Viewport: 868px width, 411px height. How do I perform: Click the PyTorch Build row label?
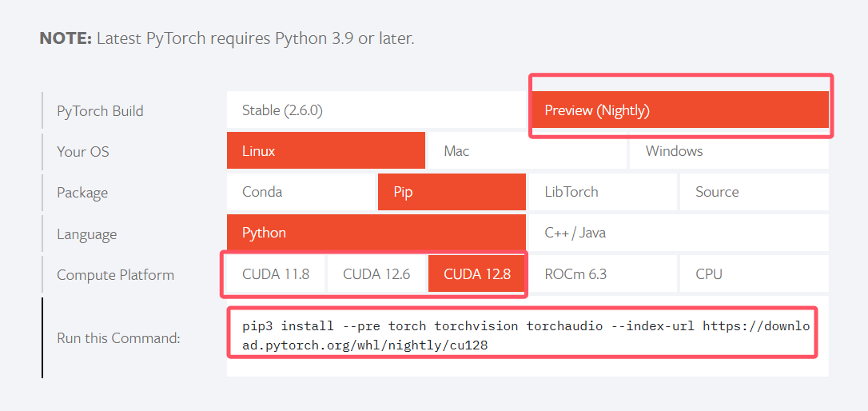[100, 111]
